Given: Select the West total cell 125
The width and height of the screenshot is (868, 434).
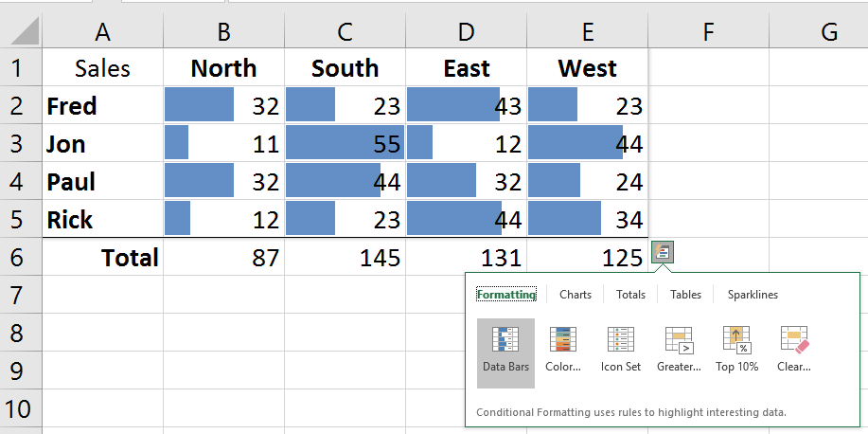Looking at the screenshot, I should 587,257.
